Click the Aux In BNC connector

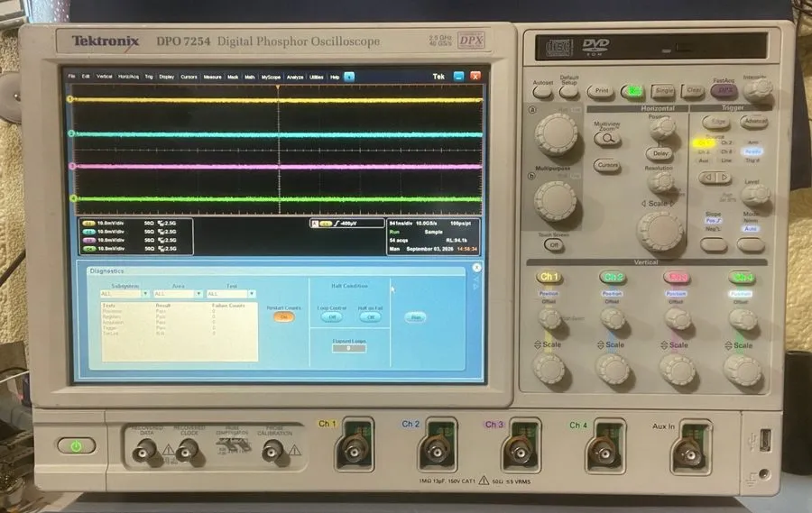click(690, 454)
